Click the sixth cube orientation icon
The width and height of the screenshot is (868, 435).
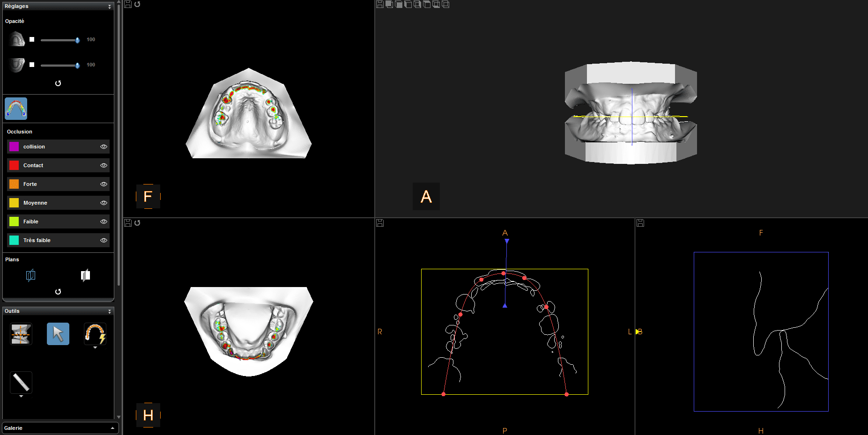(436, 4)
